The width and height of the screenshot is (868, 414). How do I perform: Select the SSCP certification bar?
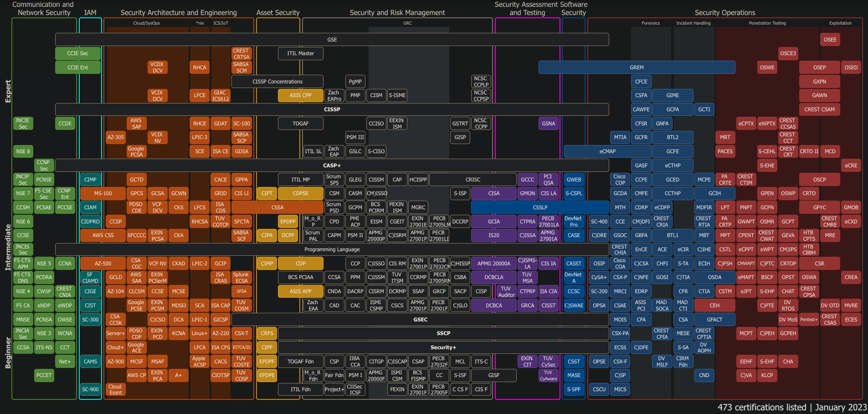(x=443, y=333)
